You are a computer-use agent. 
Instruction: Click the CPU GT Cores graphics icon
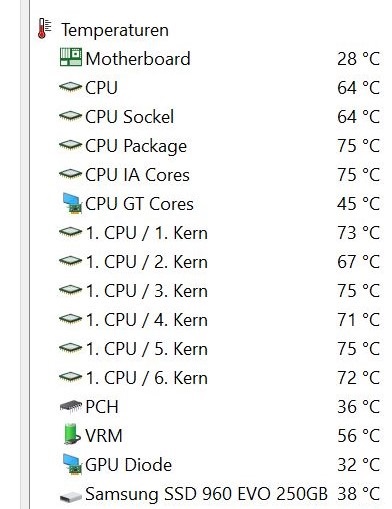coord(72,203)
